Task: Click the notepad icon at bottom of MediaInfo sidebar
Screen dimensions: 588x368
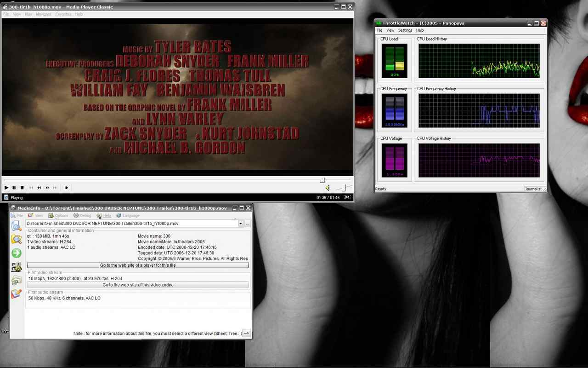Action: 16,293
